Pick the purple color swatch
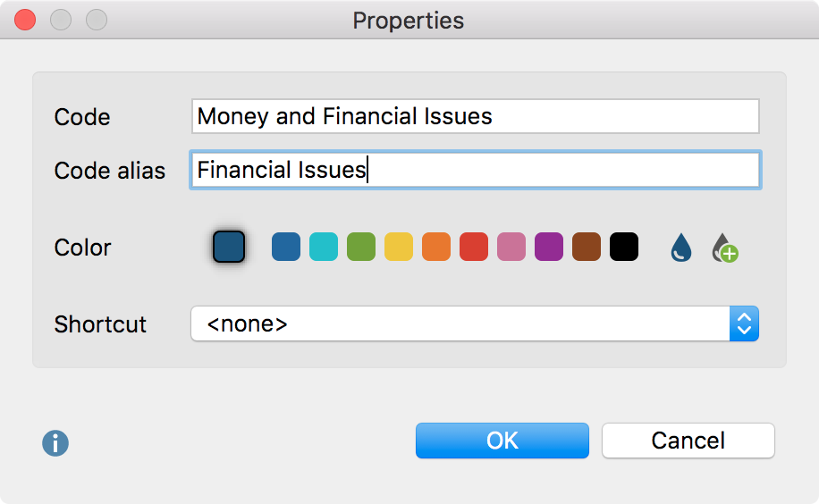The width and height of the screenshot is (819, 504). (x=549, y=247)
